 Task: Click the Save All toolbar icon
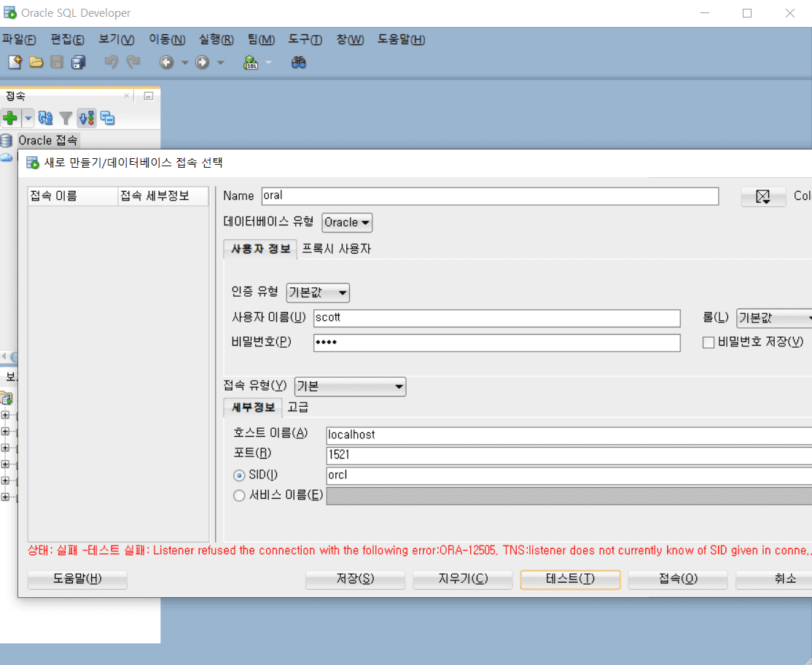(x=78, y=63)
